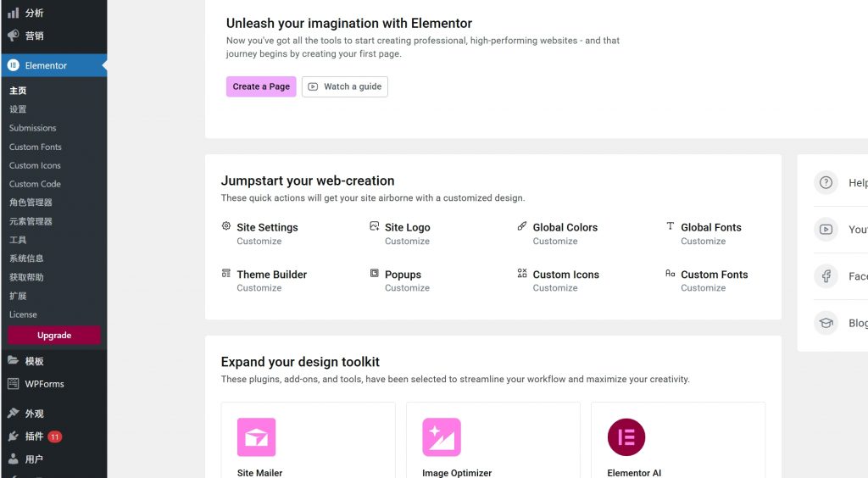Image resolution: width=868 pixels, height=478 pixels.
Task: Open the 扩展 submenu item
Action: point(18,296)
